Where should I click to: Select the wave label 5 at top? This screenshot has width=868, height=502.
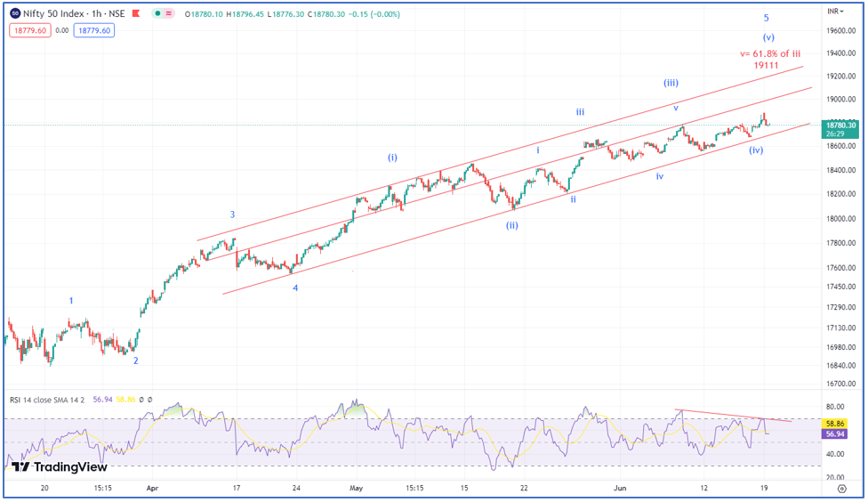pos(766,18)
